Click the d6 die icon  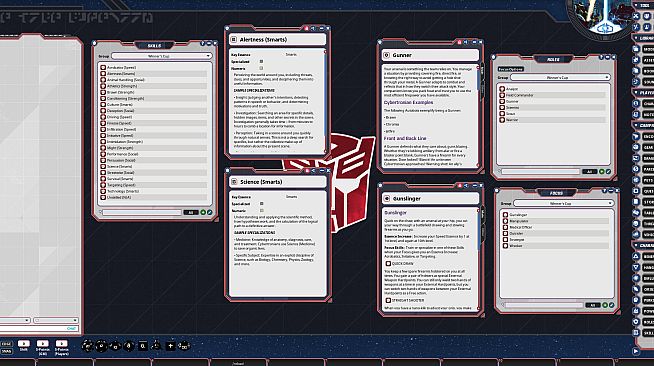point(143,346)
